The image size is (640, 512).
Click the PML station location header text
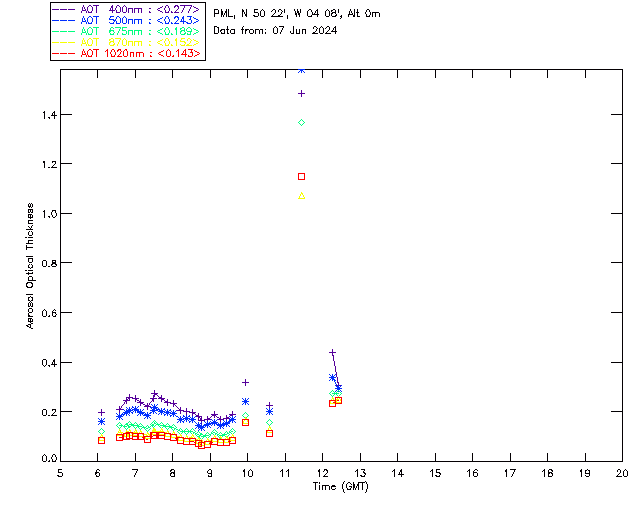point(297,14)
